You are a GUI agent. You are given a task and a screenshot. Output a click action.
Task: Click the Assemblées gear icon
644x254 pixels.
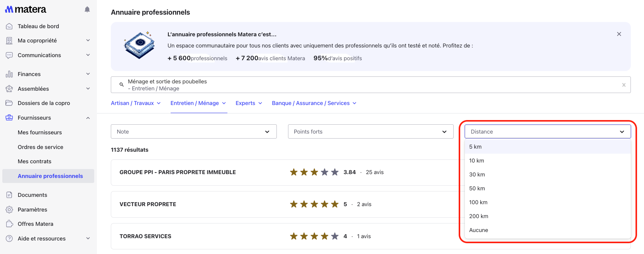tap(9, 89)
